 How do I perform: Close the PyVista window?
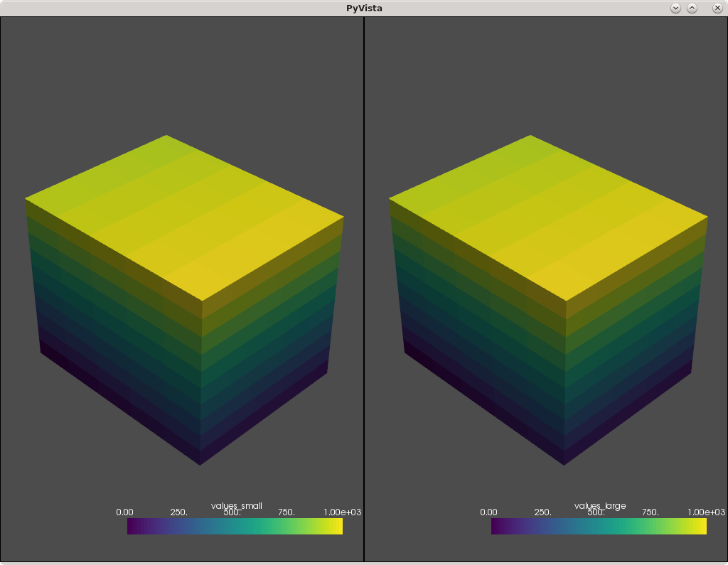[717, 8]
